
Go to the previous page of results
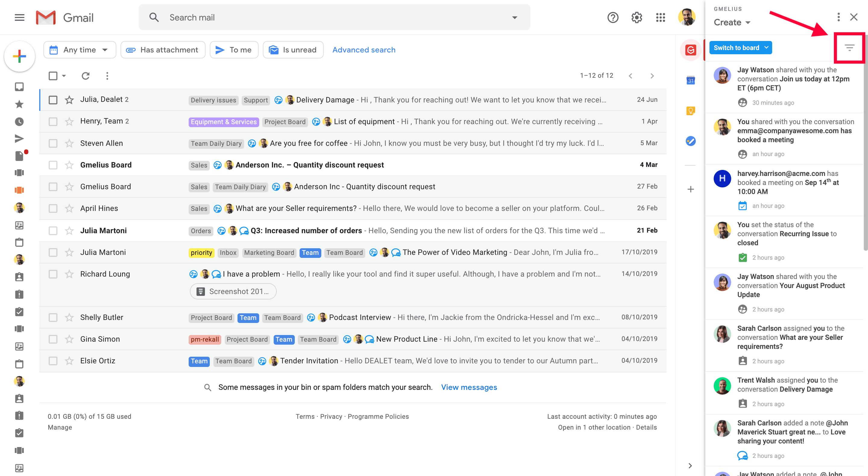630,76
